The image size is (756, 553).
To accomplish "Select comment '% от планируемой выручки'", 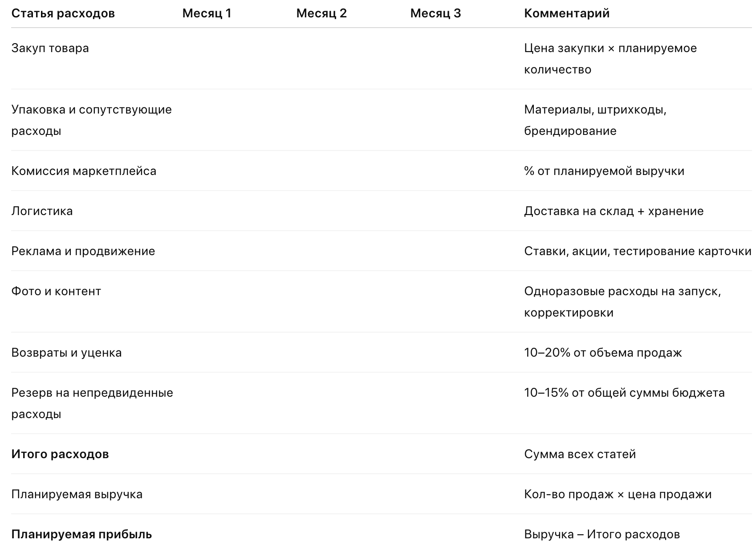I will tap(604, 171).
